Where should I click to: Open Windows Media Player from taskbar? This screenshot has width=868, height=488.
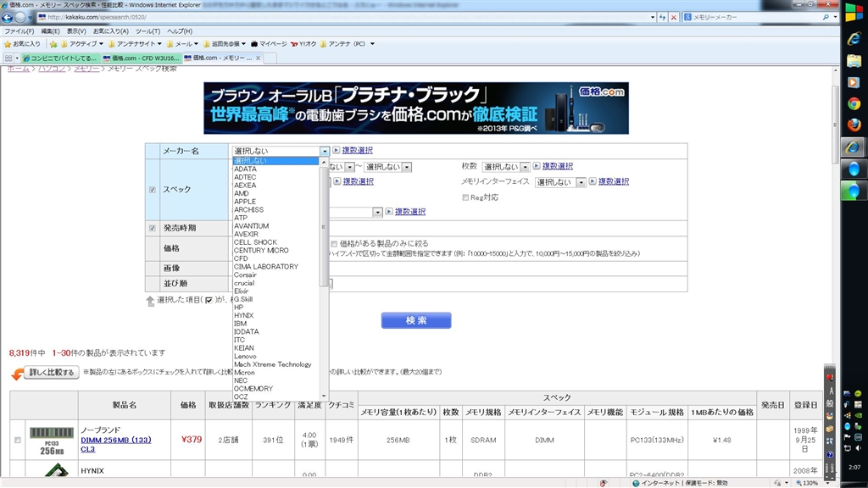pos(854,82)
